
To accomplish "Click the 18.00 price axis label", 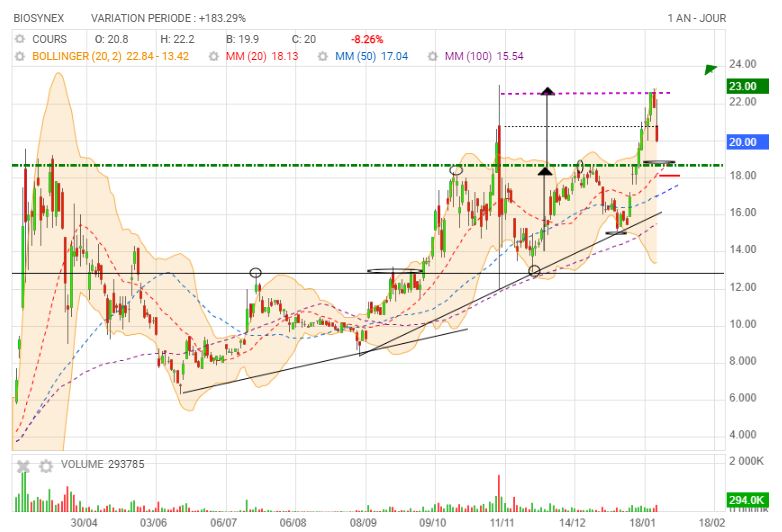I will point(743,176).
